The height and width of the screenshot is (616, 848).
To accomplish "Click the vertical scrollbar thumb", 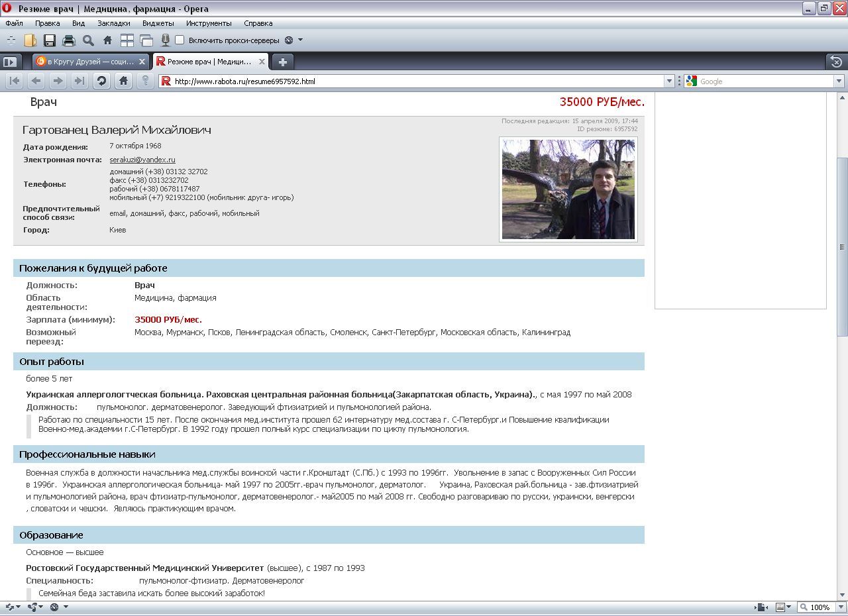I will [842, 246].
